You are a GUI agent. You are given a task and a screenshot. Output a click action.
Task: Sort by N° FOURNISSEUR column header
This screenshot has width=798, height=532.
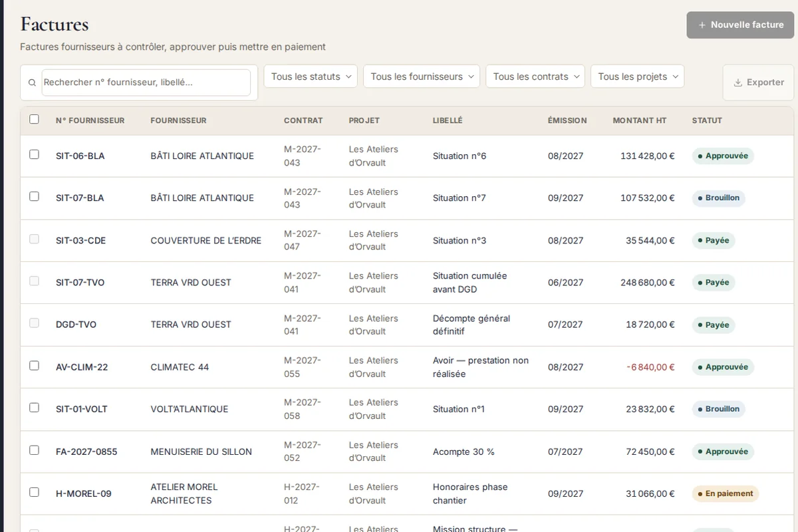(90, 120)
